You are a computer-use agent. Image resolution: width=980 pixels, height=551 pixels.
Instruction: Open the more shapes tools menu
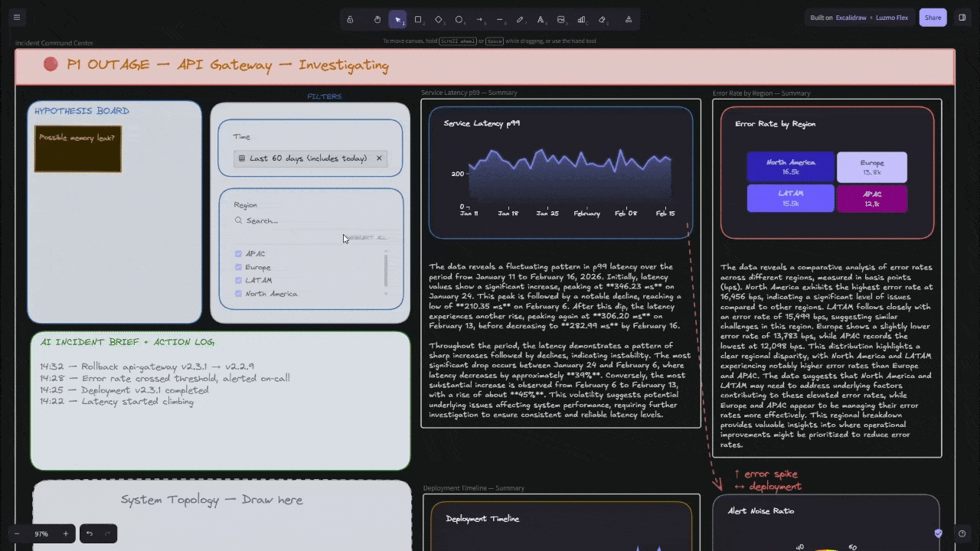coord(629,19)
